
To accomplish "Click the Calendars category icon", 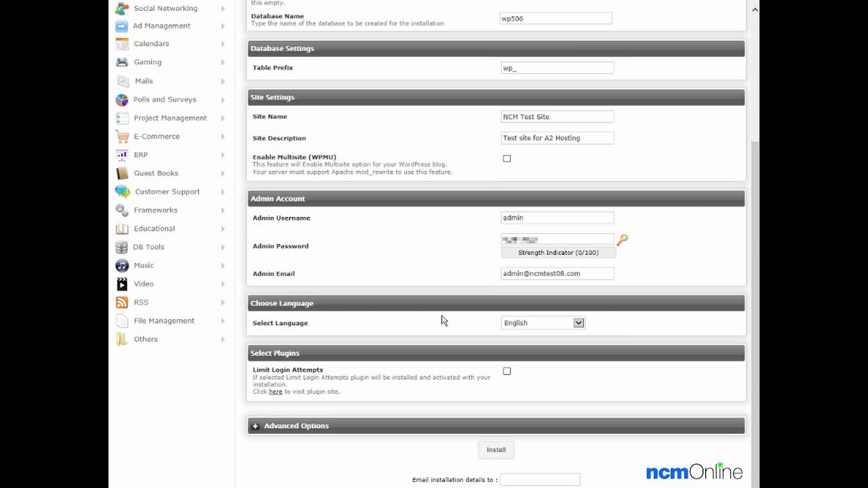I will pyautogui.click(x=122, y=43).
